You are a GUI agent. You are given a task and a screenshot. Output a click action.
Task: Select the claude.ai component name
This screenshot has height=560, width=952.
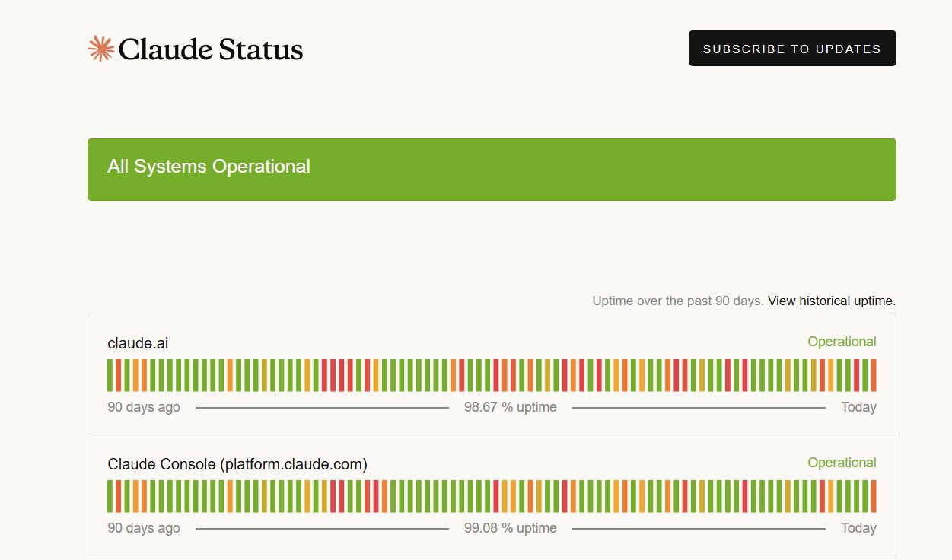pos(138,343)
